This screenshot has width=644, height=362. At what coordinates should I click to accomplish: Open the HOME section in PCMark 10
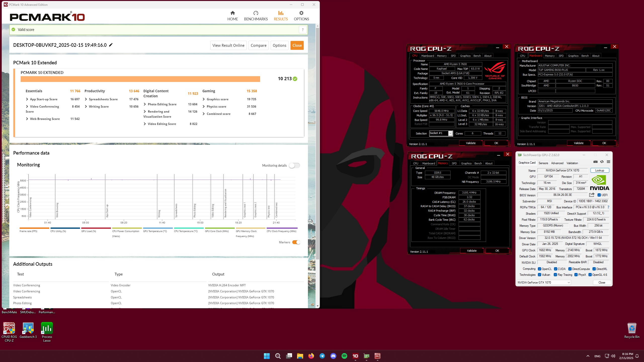coord(232,16)
